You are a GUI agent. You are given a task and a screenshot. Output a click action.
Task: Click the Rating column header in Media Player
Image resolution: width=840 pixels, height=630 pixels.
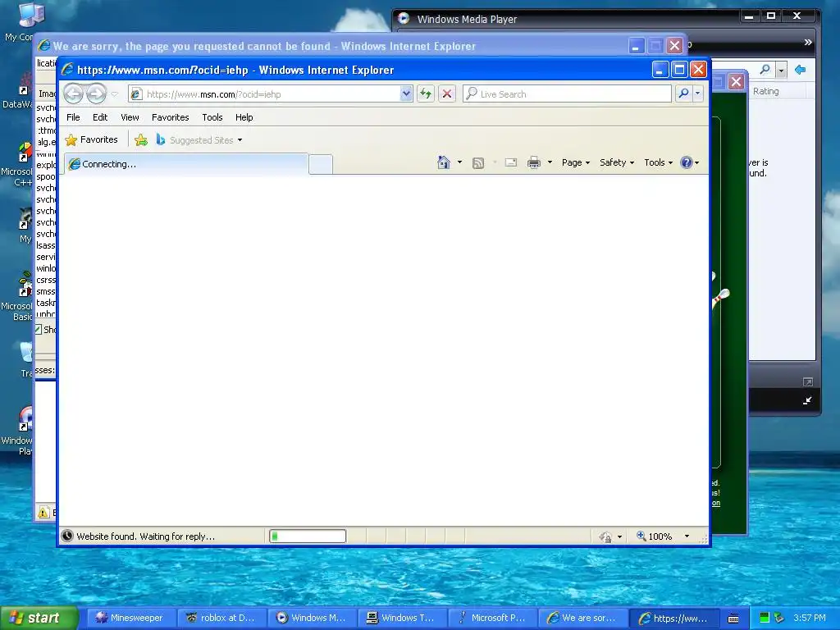765,91
